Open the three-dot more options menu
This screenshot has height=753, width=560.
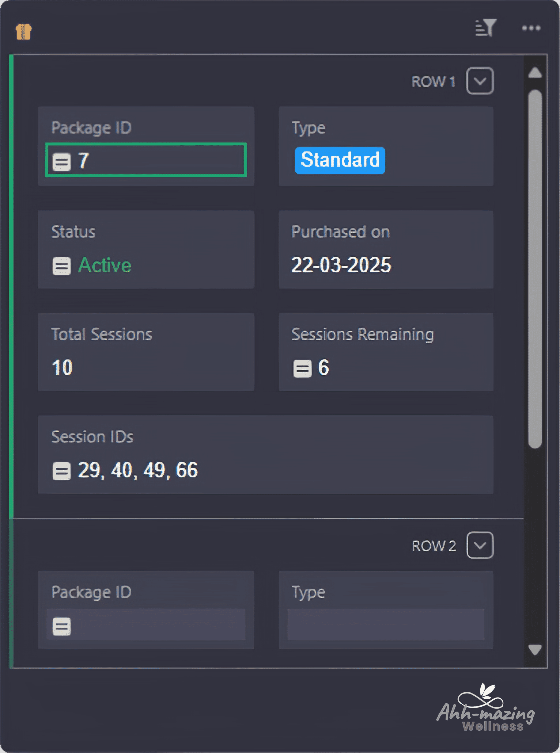(x=531, y=28)
